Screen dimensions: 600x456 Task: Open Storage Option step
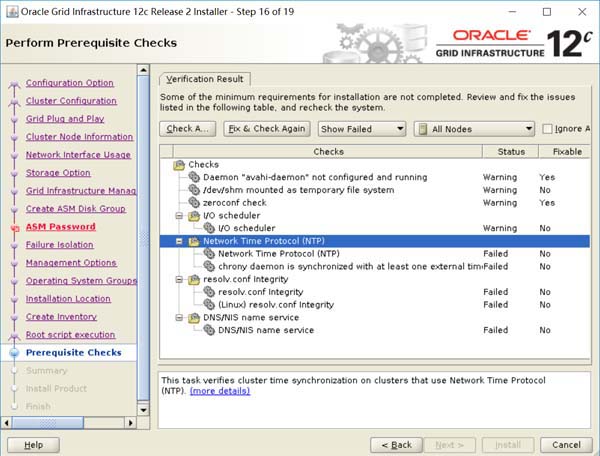(x=58, y=173)
